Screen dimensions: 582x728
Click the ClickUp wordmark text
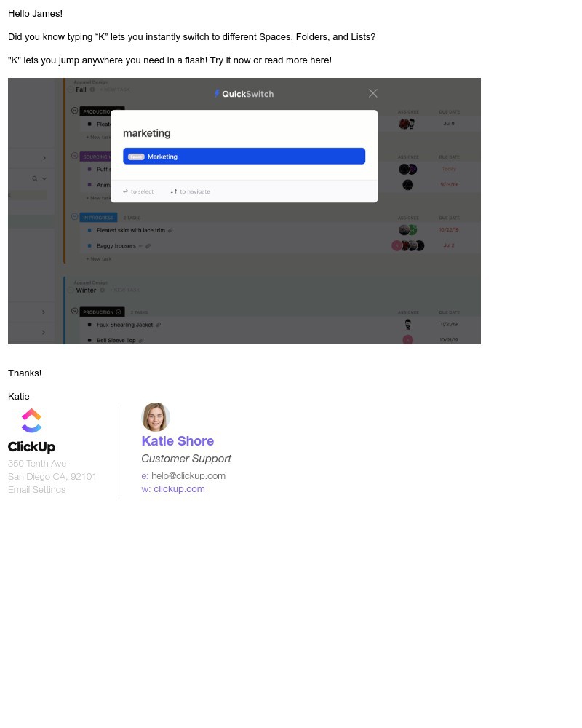31,447
